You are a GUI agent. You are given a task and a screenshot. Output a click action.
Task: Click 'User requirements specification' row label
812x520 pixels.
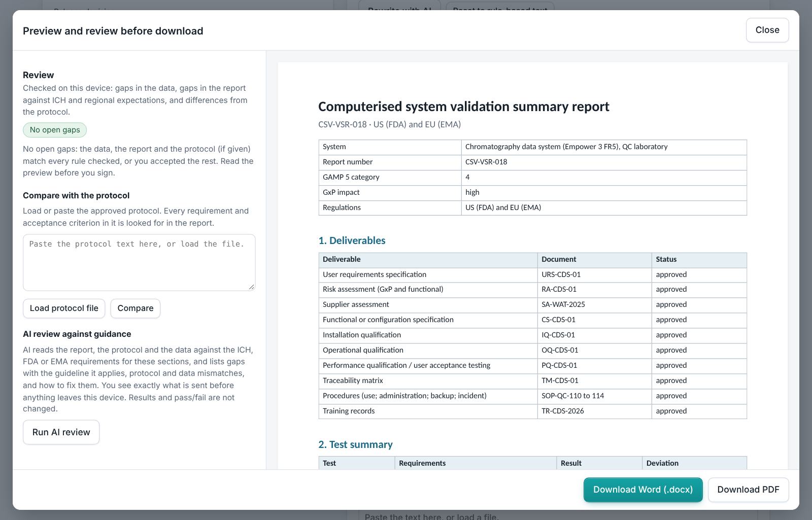[x=375, y=274]
